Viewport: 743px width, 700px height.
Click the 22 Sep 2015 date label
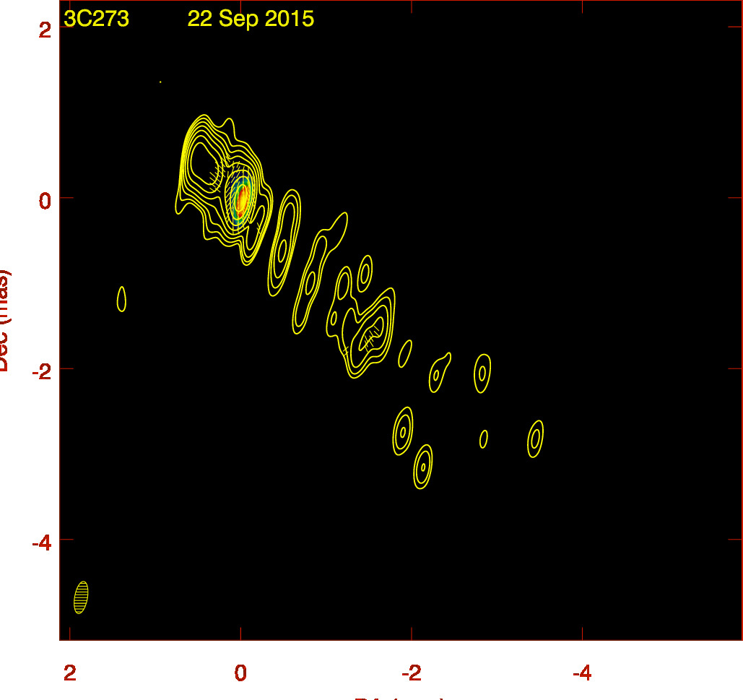tap(251, 19)
